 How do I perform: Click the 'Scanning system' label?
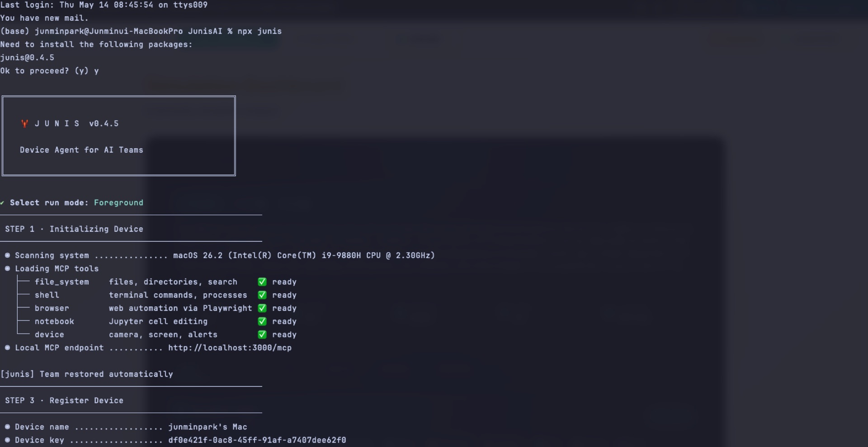click(x=52, y=255)
